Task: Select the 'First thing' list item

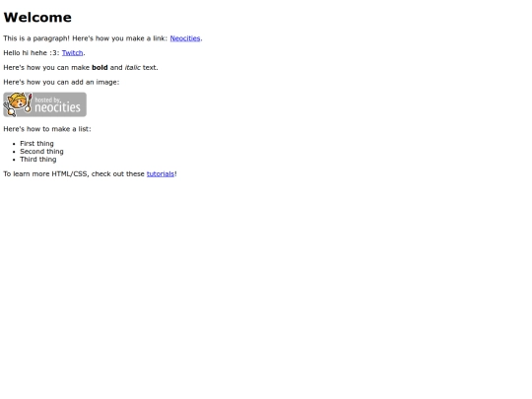Action: [x=36, y=144]
